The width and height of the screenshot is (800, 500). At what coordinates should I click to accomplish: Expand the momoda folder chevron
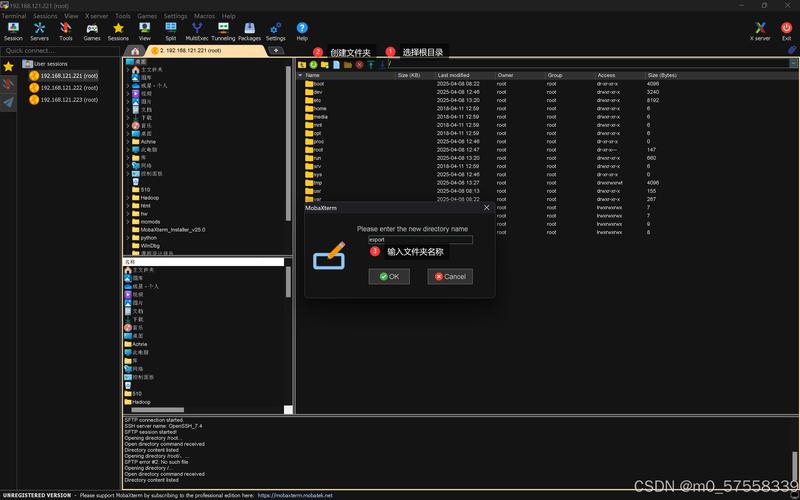[x=128, y=221]
